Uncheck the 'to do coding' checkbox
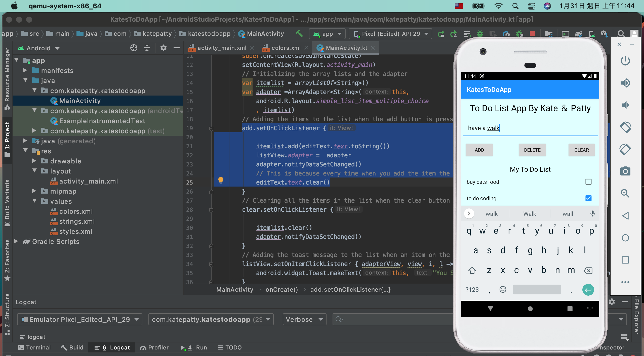The width and height of the screenshot is (644, 356). pos(588,198)
